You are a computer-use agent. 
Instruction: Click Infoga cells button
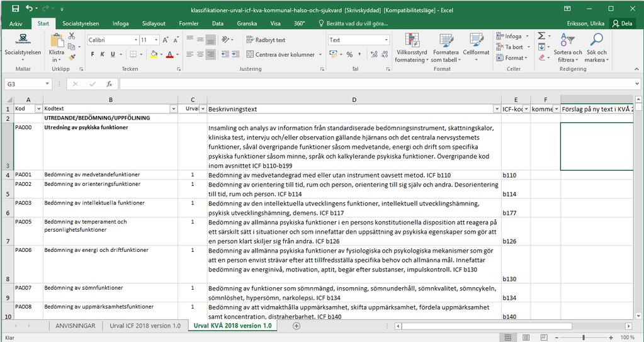tap(509, 36)
